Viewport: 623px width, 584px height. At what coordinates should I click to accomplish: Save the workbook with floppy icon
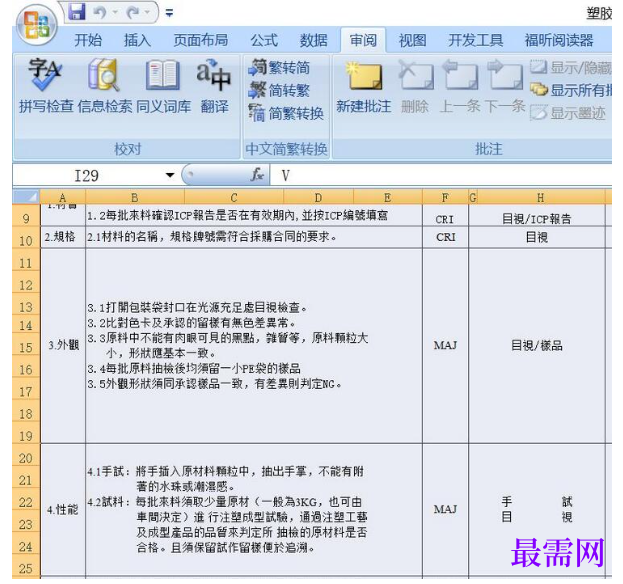(77, 12)
